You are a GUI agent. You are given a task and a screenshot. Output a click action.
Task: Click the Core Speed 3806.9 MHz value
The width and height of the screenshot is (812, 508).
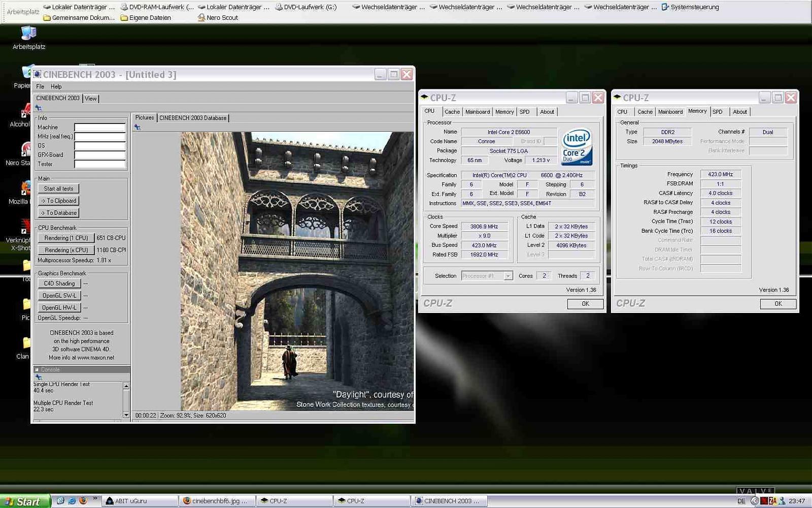(484, 227)
